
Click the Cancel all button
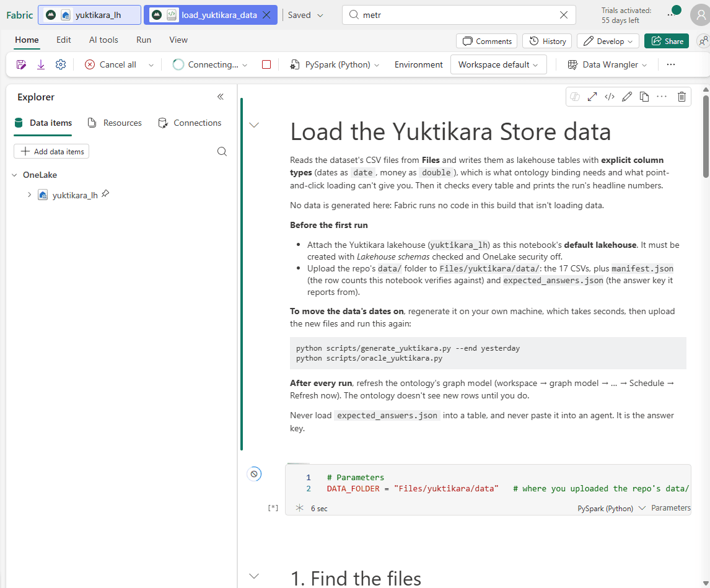pos(110,65)
